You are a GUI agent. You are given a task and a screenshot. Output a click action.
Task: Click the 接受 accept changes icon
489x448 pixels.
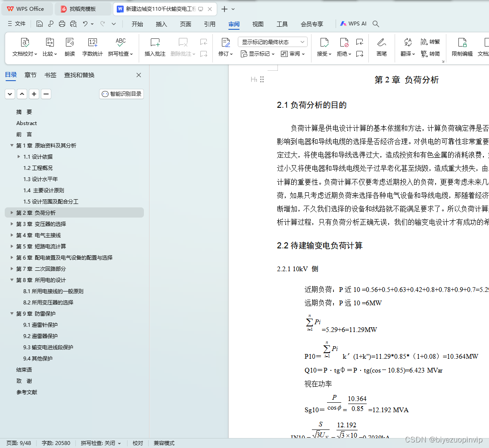[x=324, y=42]
